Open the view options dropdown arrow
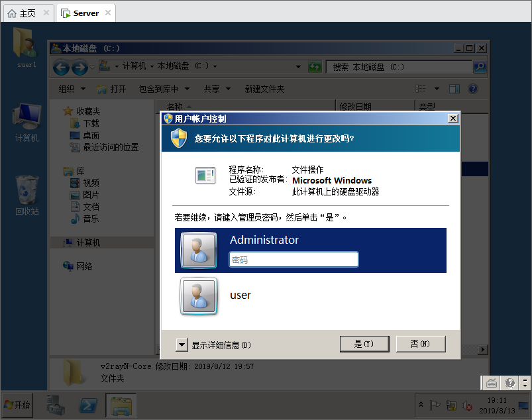The height and width of the screenshot is (420, 532). point(437,89)
